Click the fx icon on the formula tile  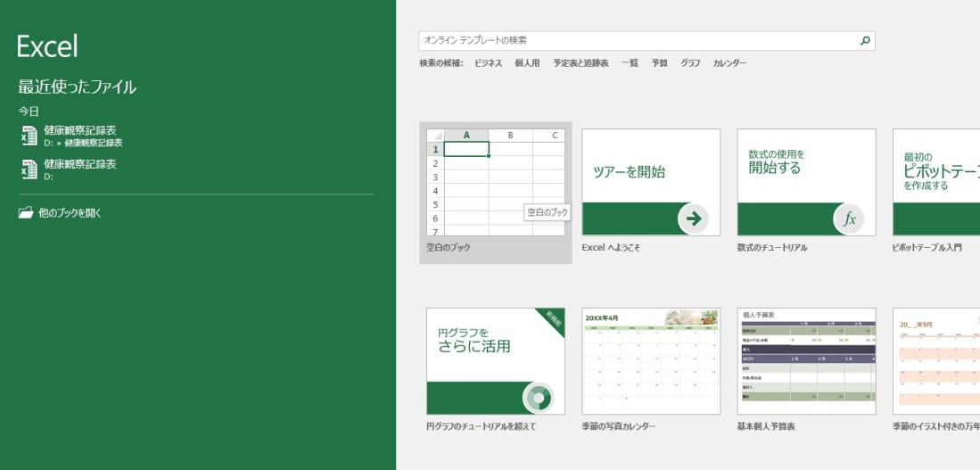pyautogui.click(x=849, y=219)
